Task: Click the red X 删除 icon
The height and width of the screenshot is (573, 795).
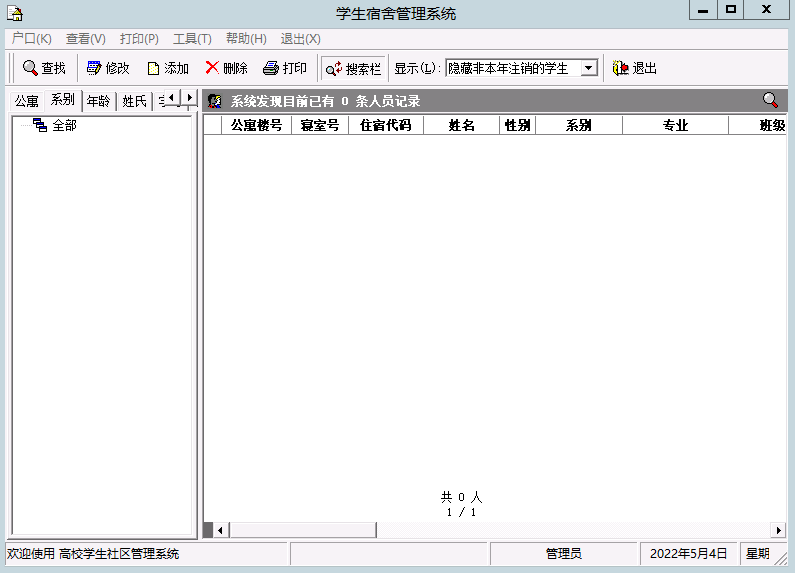Action: 212,67
